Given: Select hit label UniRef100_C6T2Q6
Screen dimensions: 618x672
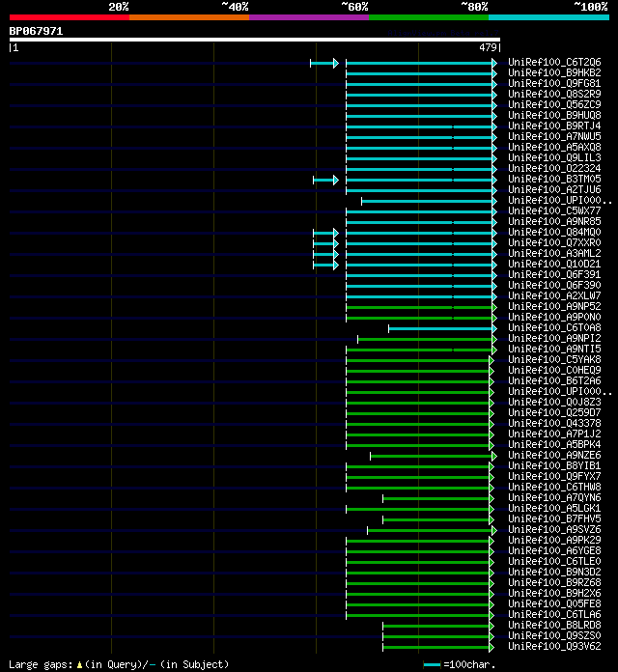Looking at the screenshot, I should click(554, 62).
